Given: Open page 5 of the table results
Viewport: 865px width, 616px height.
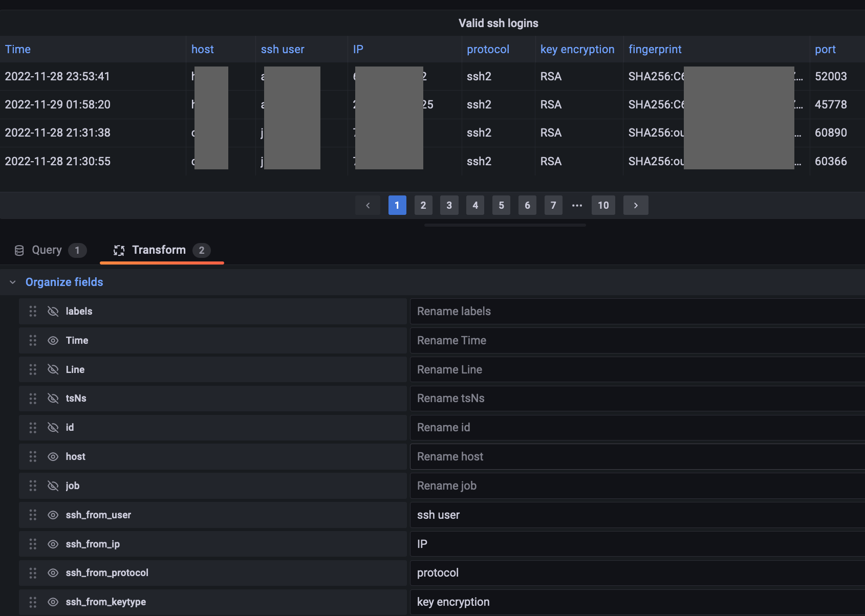Looking at the screenshot, I should [x=501, y=205].
